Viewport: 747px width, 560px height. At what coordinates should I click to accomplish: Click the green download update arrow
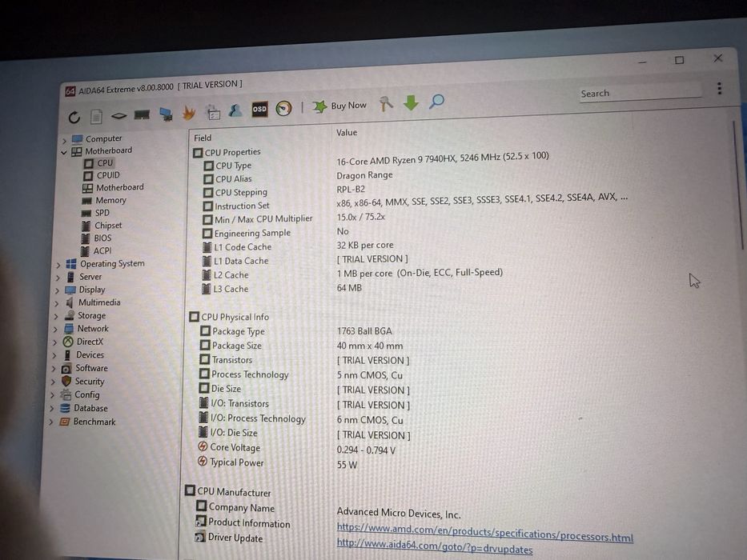click(x=412, y=102)
